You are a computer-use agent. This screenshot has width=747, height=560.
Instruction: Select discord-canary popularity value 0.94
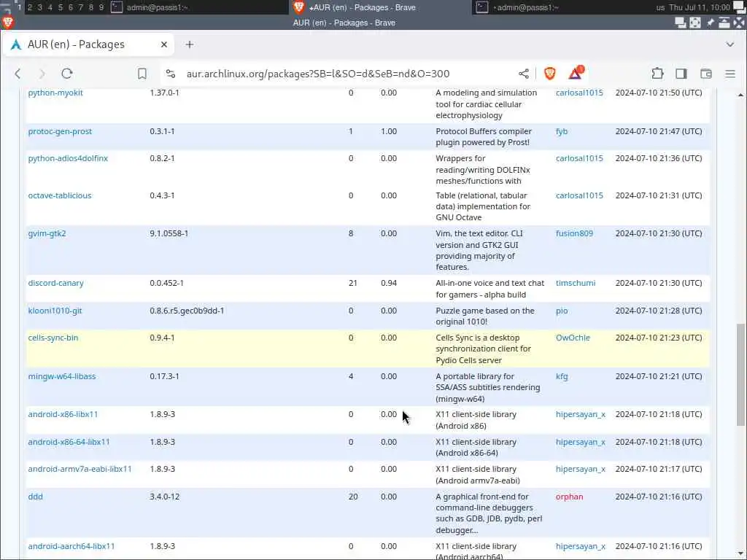[389, 284]
